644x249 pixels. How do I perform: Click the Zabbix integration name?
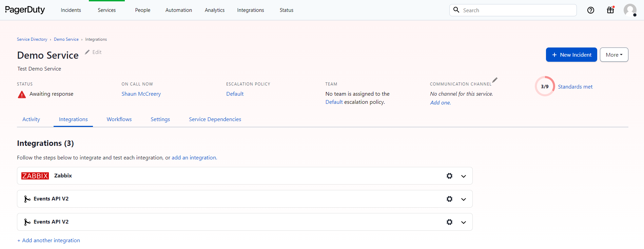click(x=63, y=176)
